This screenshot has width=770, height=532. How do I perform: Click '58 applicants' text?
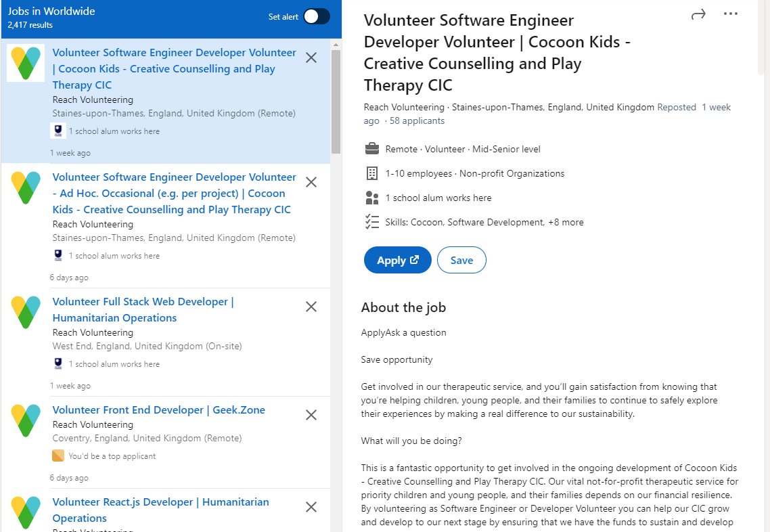click(417, 121)
